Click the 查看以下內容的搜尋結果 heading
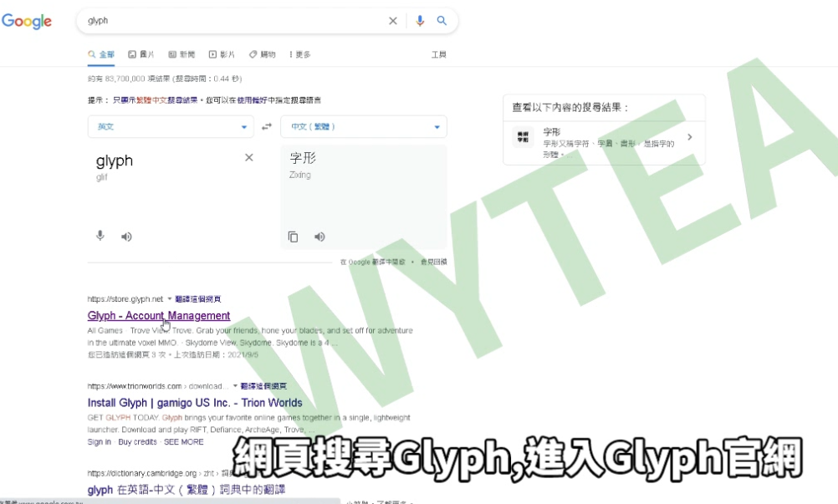The height and width of the screenshot is (504, 838). tap(570, 108)
